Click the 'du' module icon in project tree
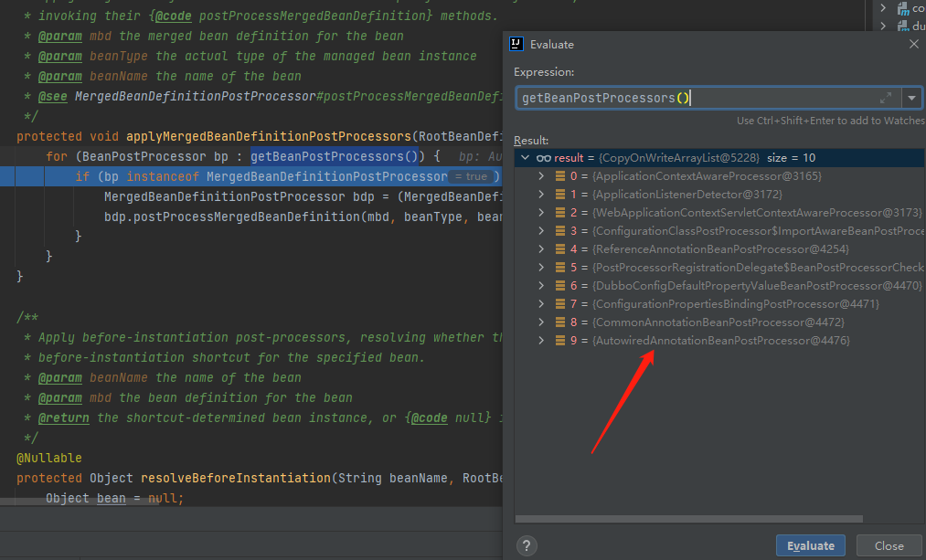The height and width of the screenshot is (560, 926). 902,26
